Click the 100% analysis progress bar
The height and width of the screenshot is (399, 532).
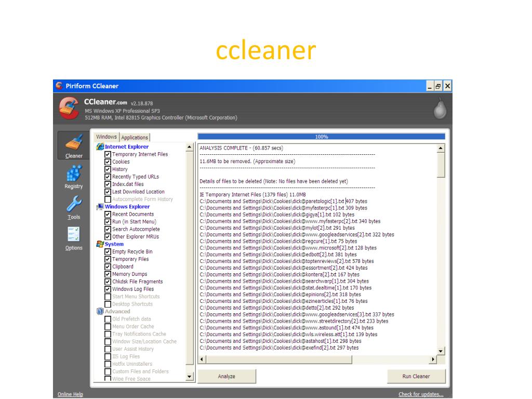[321, 137]
